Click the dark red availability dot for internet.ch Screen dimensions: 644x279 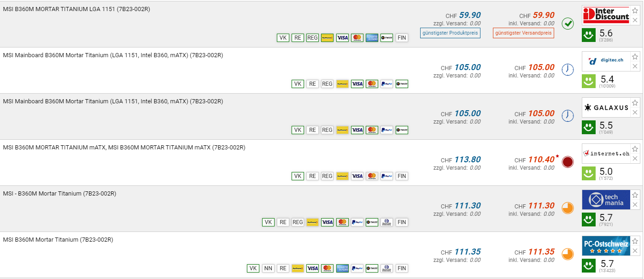point(568,162)
